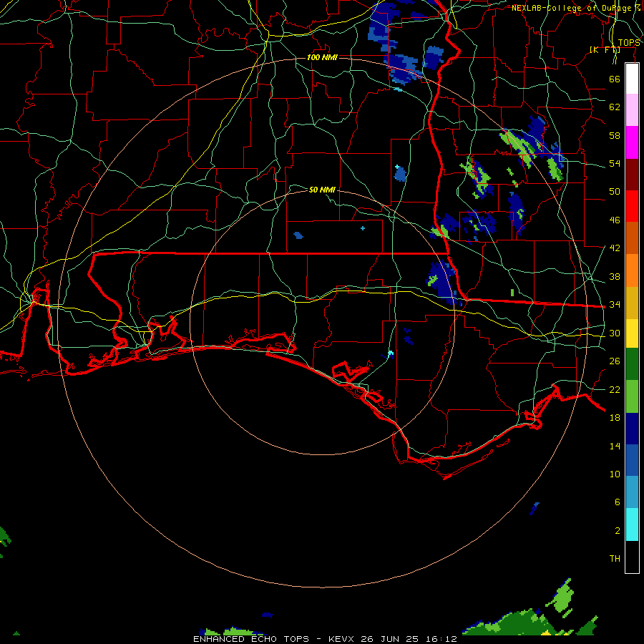Click legend value 22
This screenshot has width=644, height=644.
pyautogui.click(x=615, y=389)
